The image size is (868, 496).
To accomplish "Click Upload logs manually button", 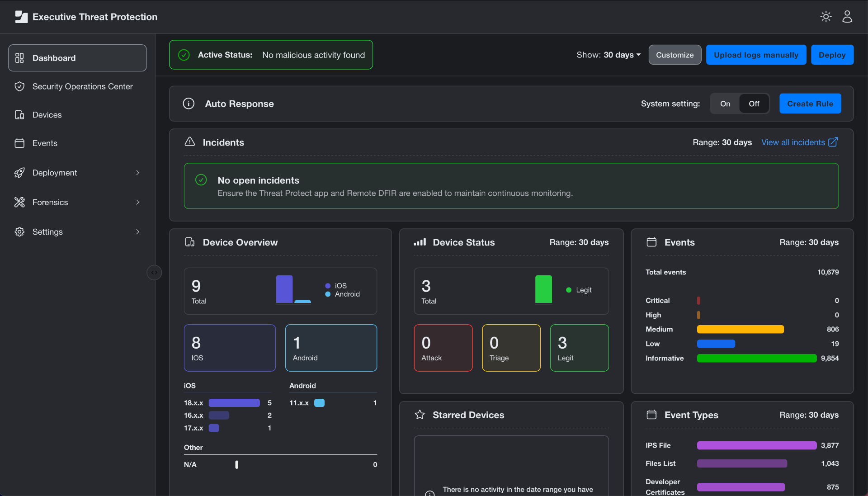I will tap(756, 55).
